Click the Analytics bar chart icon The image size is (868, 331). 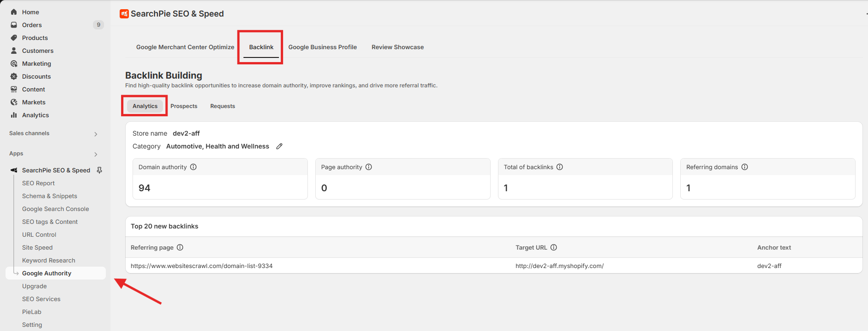pos(14,115)
